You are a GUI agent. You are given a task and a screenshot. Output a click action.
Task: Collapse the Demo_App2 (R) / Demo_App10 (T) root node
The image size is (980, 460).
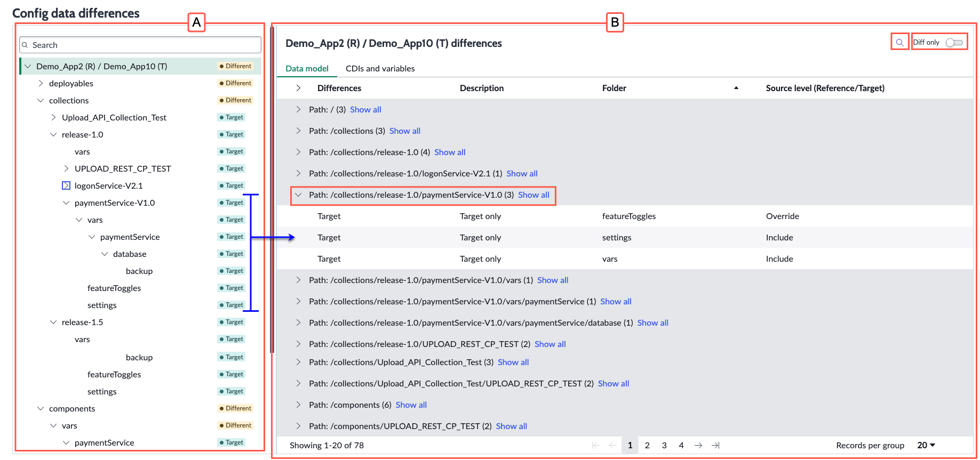click(28, 66)
